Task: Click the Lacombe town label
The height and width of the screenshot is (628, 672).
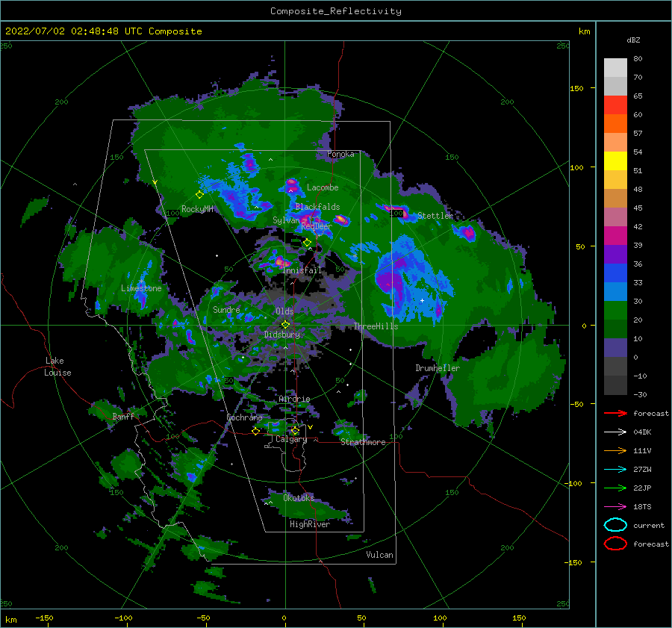Action: click(x=323, y=187)
